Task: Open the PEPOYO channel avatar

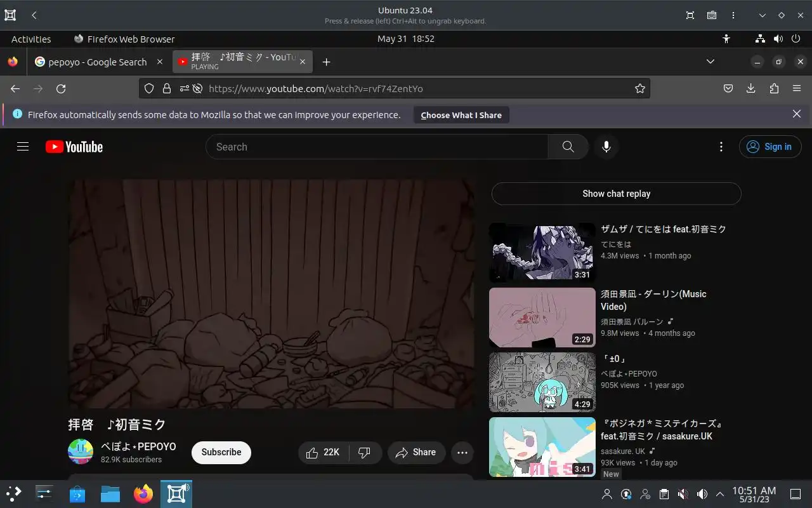Action: tap(81, 451)
